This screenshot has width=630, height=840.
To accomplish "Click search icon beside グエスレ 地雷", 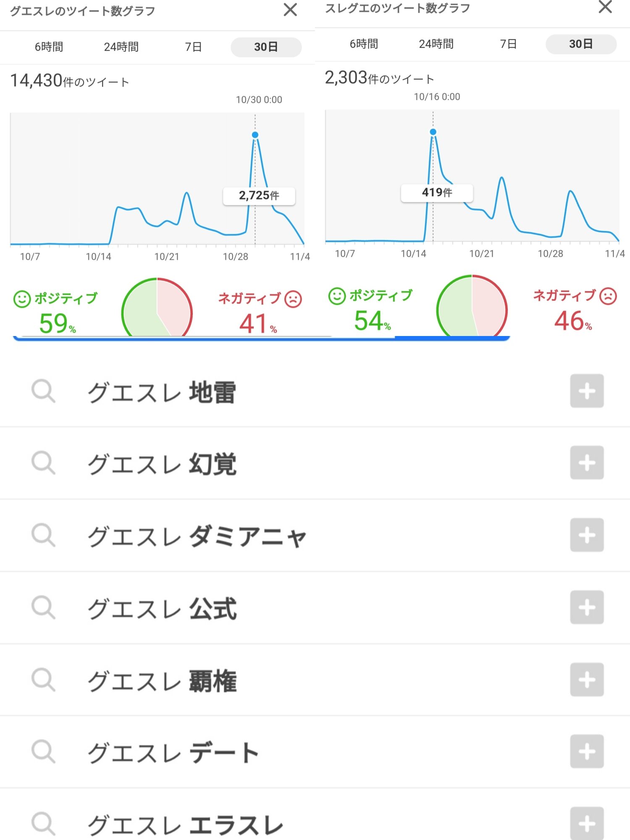I will pyautogui.click(x=43, y=391).
